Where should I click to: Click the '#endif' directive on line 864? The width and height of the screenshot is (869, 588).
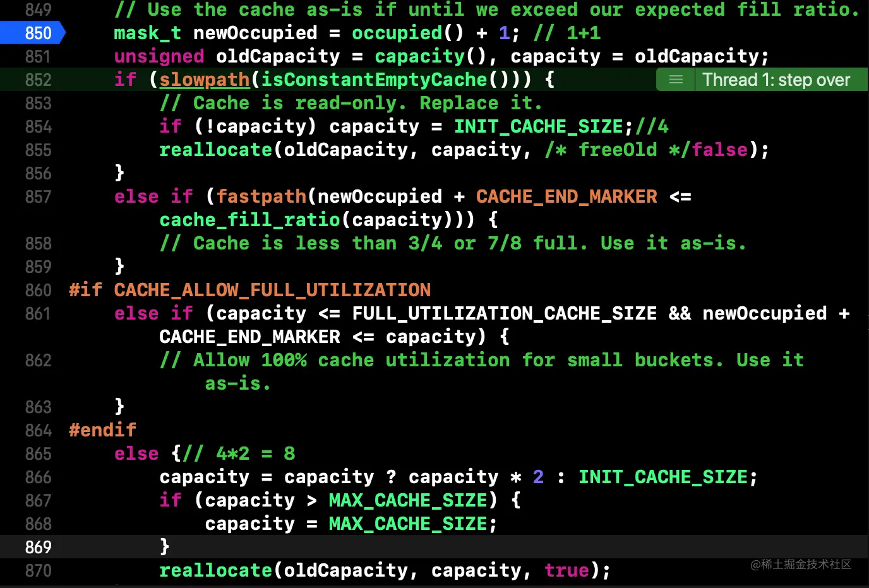pos(102,430)
